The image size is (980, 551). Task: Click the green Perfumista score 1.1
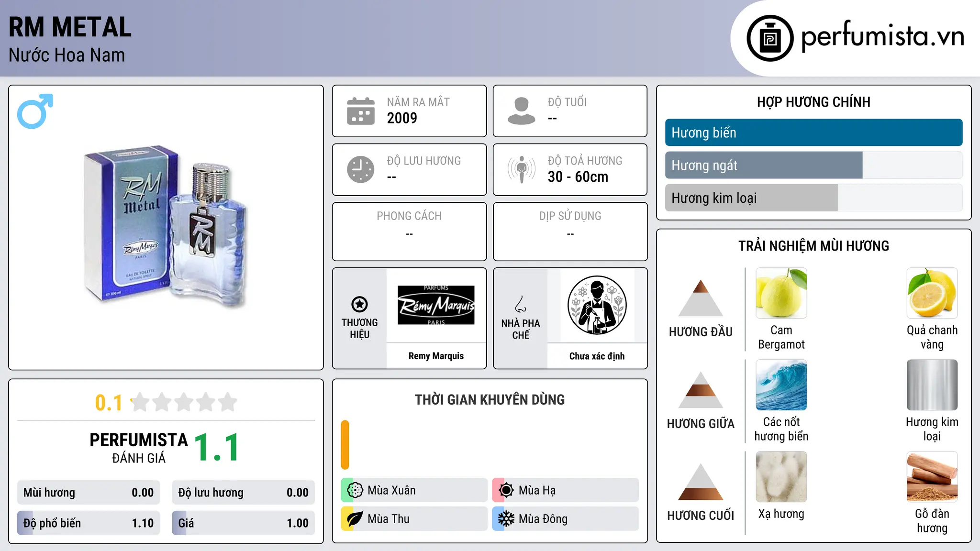pyautogui.click(x=217, y=447)
